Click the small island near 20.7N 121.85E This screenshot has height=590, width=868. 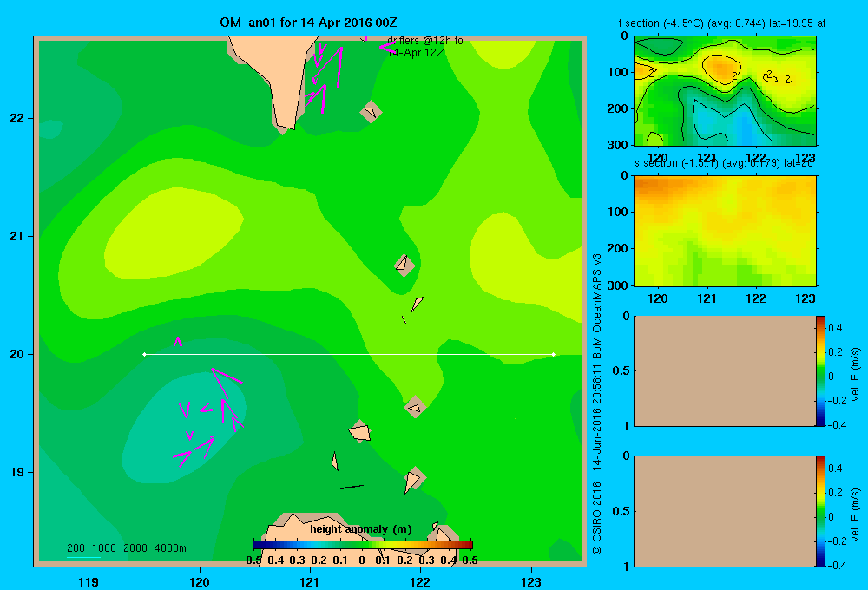tap(404, 264)
